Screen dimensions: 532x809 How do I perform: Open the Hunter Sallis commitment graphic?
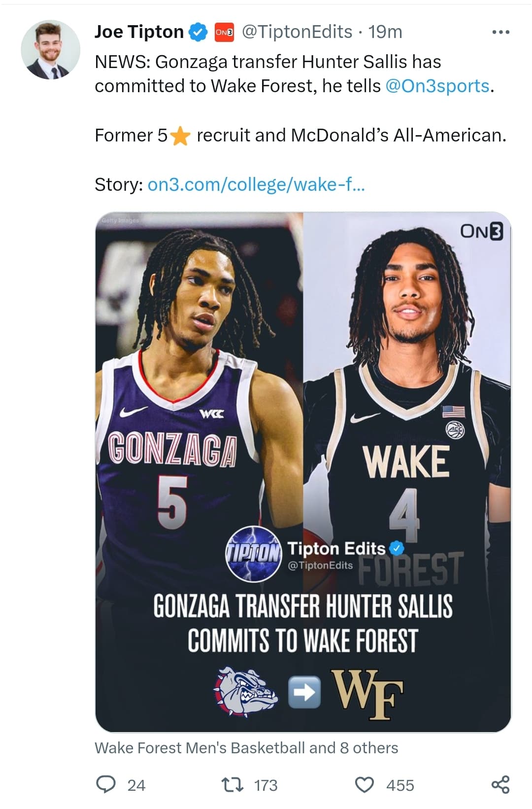pos(303,472)
